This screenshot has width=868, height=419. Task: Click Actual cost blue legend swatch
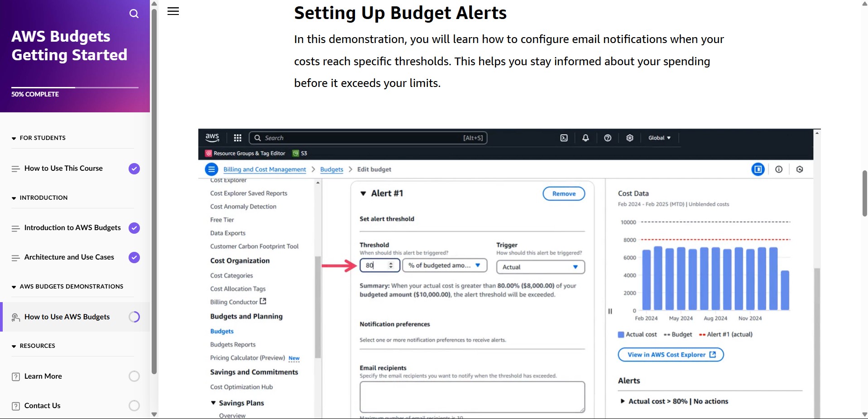(621, 335)
